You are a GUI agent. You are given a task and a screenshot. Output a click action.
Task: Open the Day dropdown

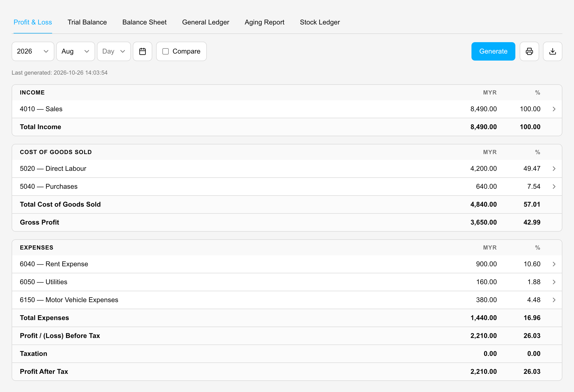(114, 51)
